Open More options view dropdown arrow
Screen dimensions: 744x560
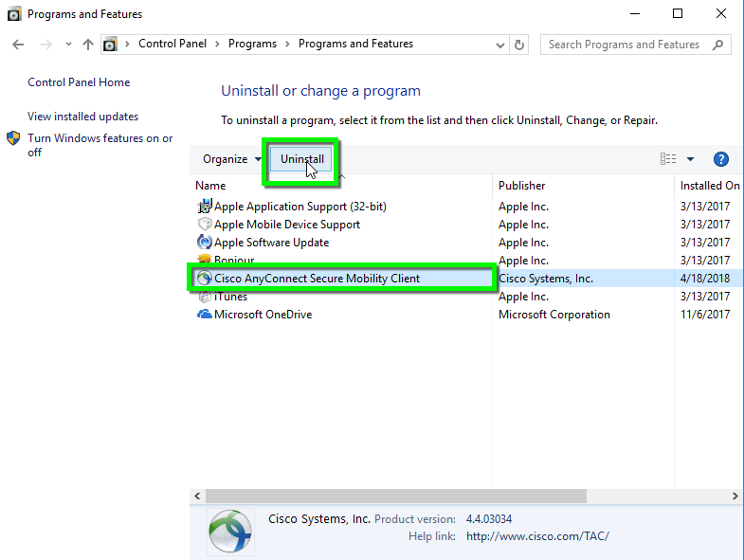[690, 159]
